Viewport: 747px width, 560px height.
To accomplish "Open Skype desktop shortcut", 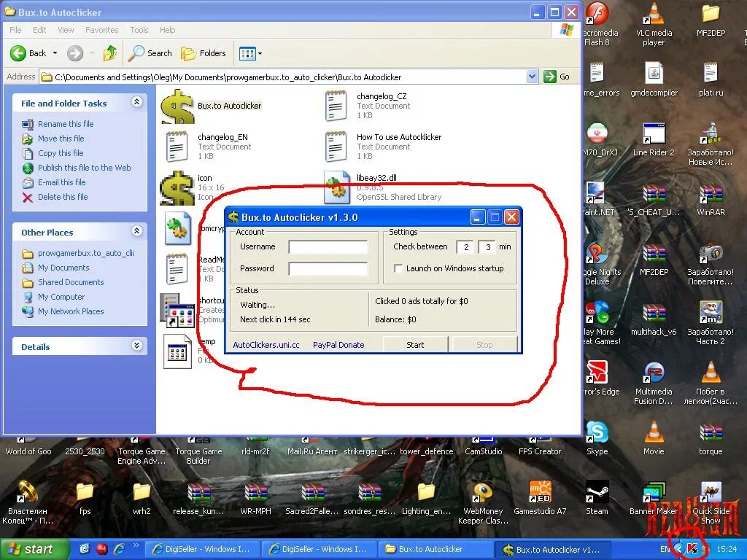I will click(597, 438).
